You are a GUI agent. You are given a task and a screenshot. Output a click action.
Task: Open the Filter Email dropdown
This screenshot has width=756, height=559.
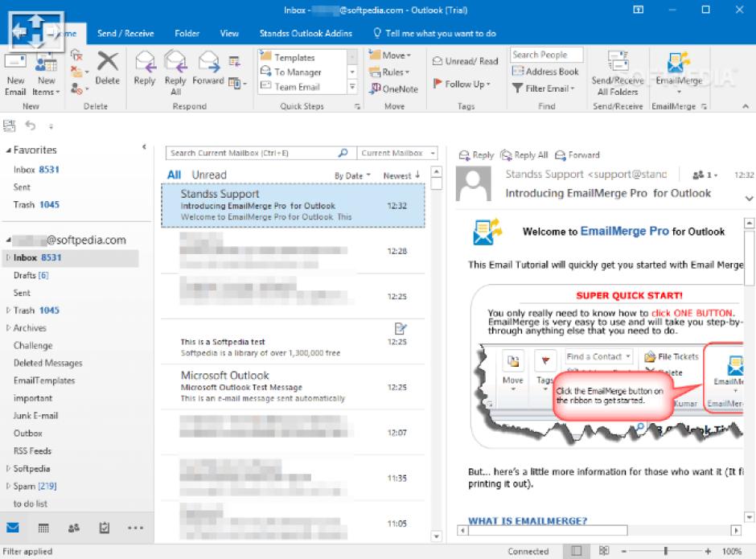(x=544, y=88)
